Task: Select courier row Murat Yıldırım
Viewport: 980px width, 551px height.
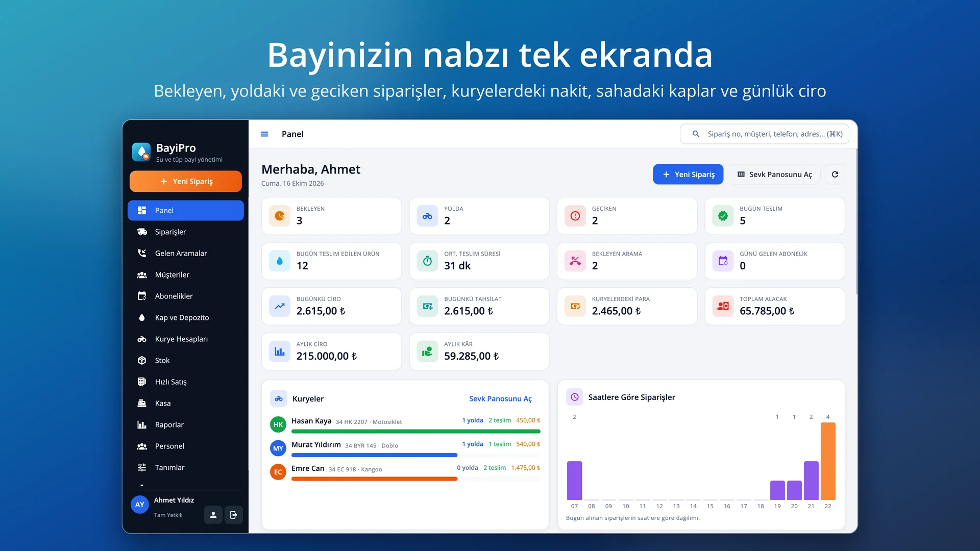Action: pyautogui.click(x=405, y=448)
